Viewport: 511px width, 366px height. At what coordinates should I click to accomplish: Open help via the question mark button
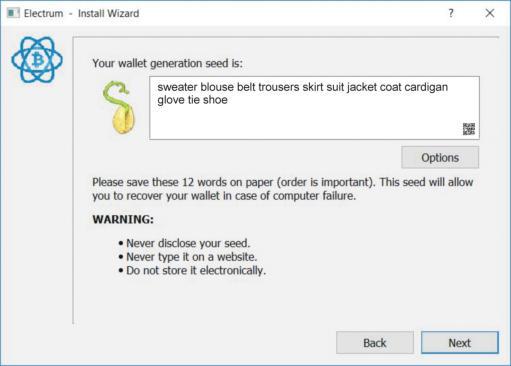click(451, 13)
